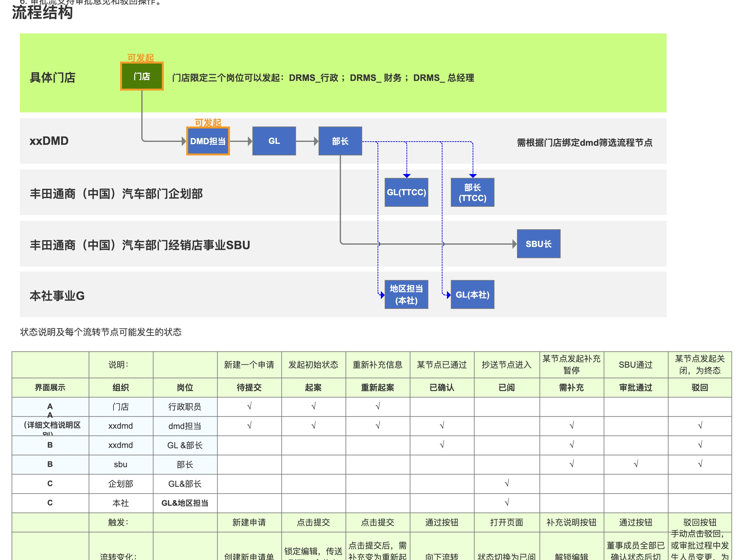
Task: Click the 状态说明及每个流转节点可能发生的状态 caption
Action: [101, 332]
